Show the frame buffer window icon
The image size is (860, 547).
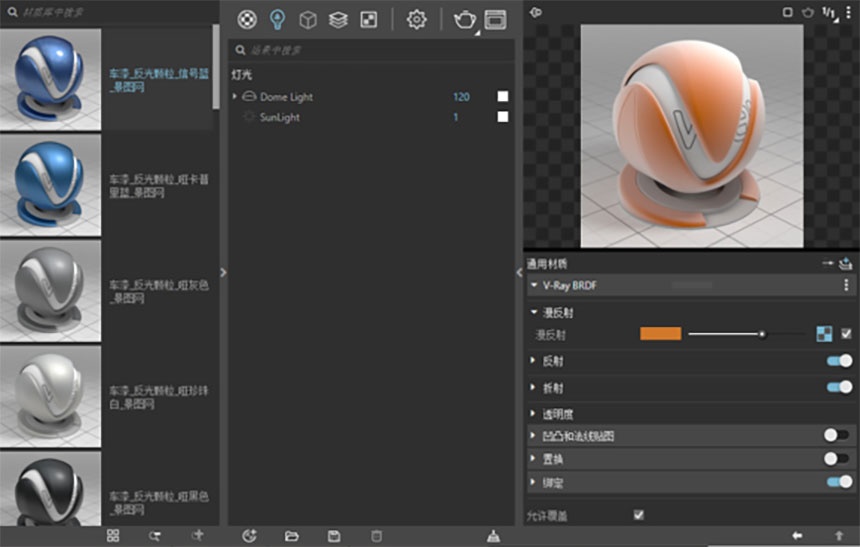pos(495,20)
